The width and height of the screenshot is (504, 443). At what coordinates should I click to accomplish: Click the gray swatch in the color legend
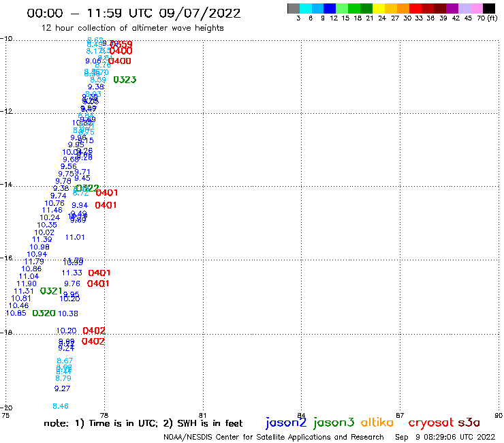[294, 8]
